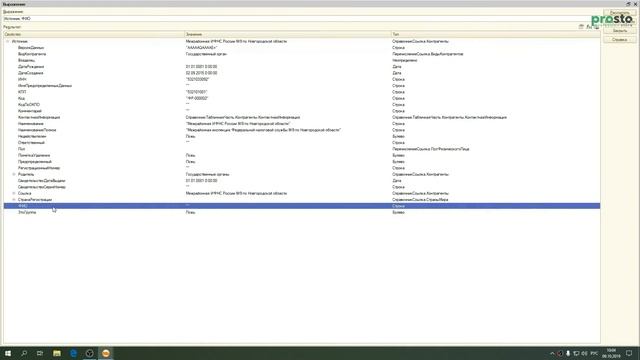Open the Windows Start menu
Image resolution: width=640 pixels, height=360 pixels.
8,353
